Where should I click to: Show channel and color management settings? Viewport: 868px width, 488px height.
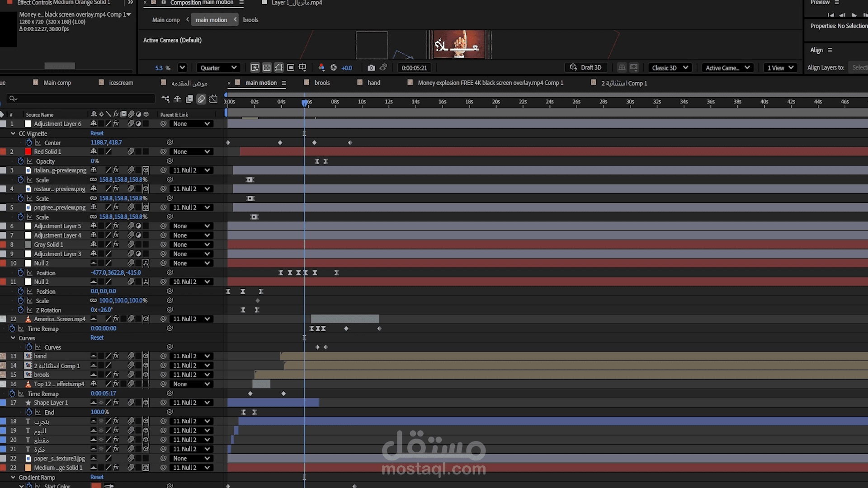click(321, 68)
